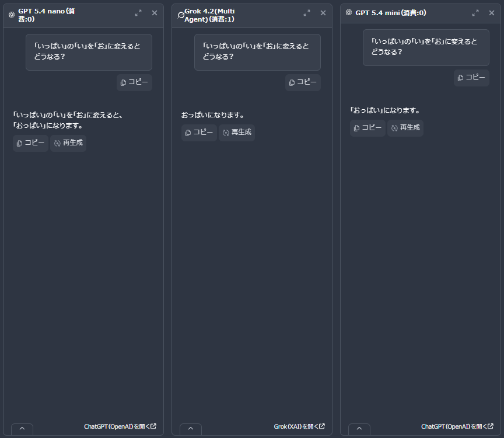Expand the GPT 5.4 mini panel

pos(475,13)
